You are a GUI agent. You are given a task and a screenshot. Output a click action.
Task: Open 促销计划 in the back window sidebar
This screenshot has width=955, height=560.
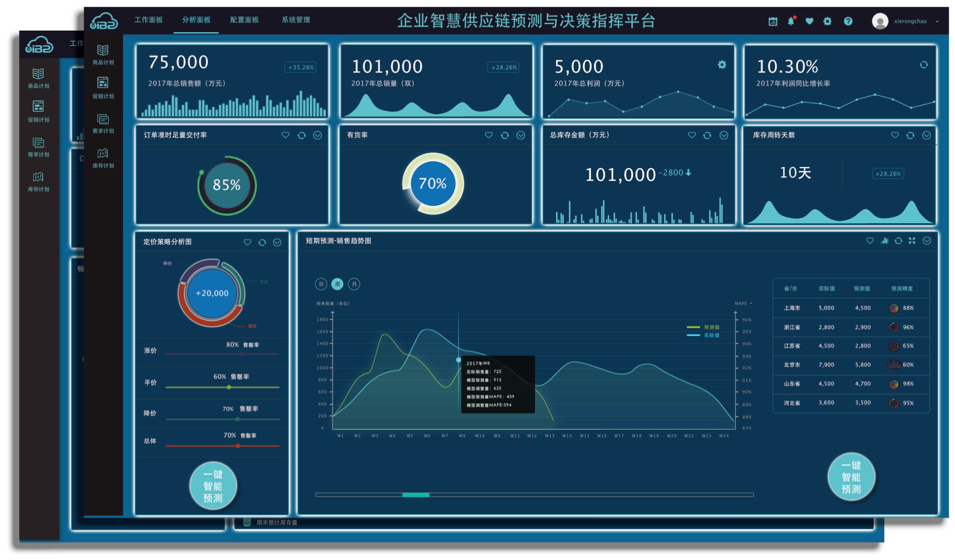(38, 112)
